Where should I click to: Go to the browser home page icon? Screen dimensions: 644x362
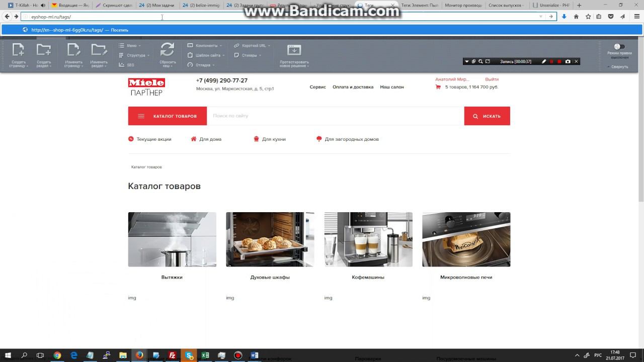click(x=576, y=17)
